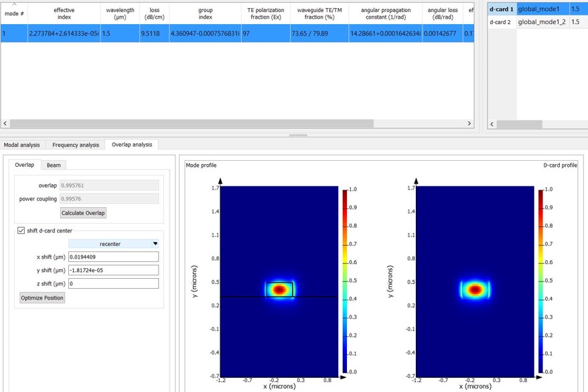588x392 pixels.
Task: Click the right scroll arrow of the mode table
Action: [x=469, y=123]
